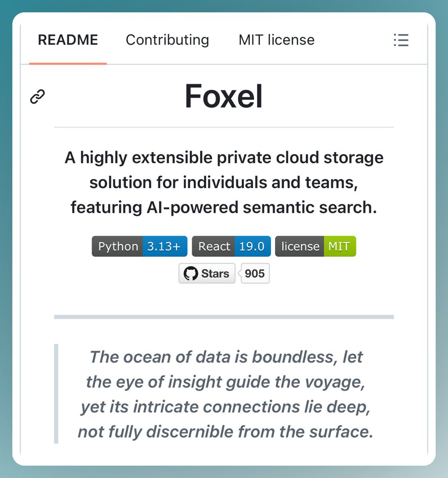Image resolution: width=448 pixels, height=478 pixels.
Task: Click the Foxel title heading
Action: point(224,96)
